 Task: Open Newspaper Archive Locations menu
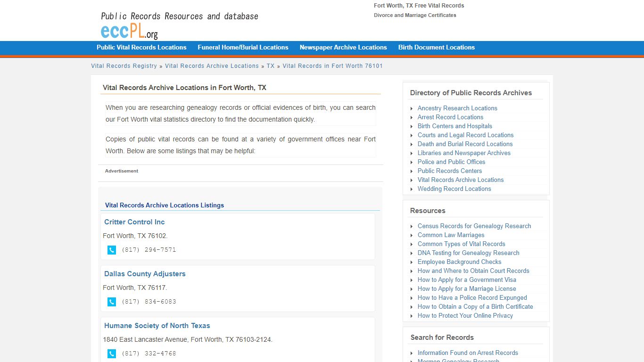(x=343, y=47)
